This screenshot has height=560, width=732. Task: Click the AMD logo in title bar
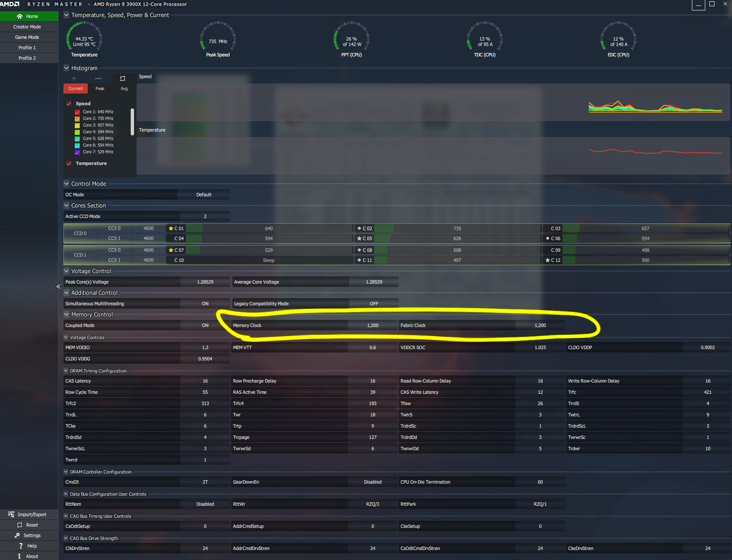coord(10,4)
